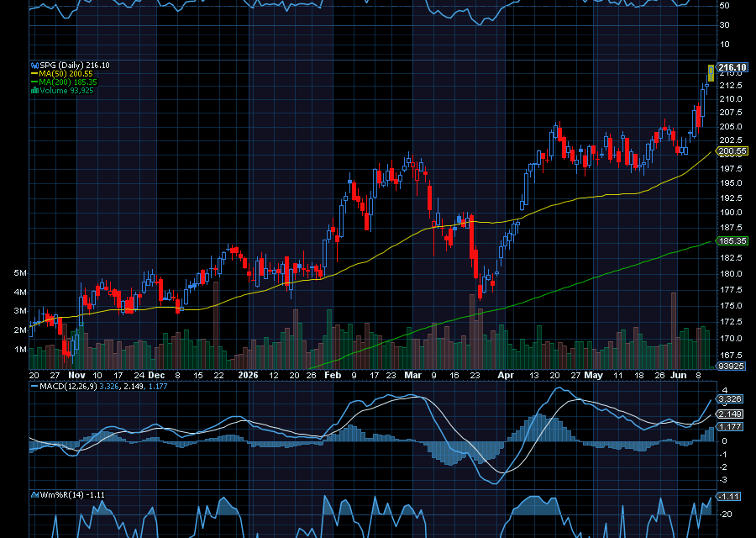Click the 3.326 MACD value flag

(729, 398)
